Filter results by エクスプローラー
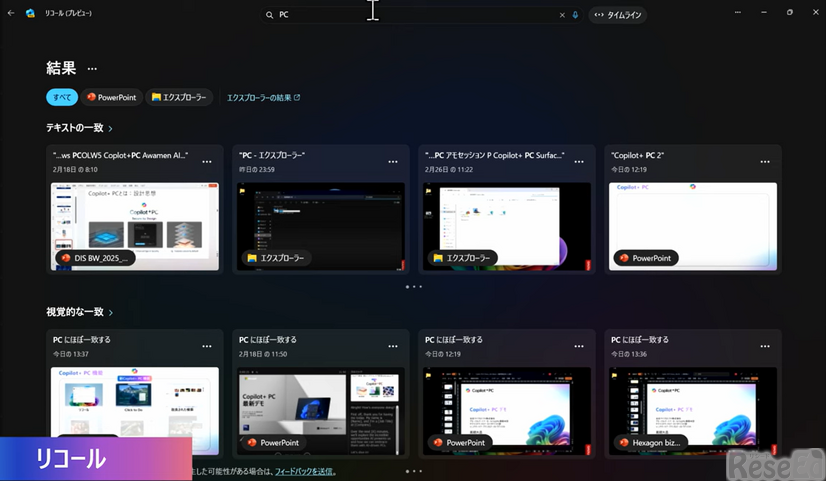Viewport: 826px width, 481px height. [x=179, y=97]
